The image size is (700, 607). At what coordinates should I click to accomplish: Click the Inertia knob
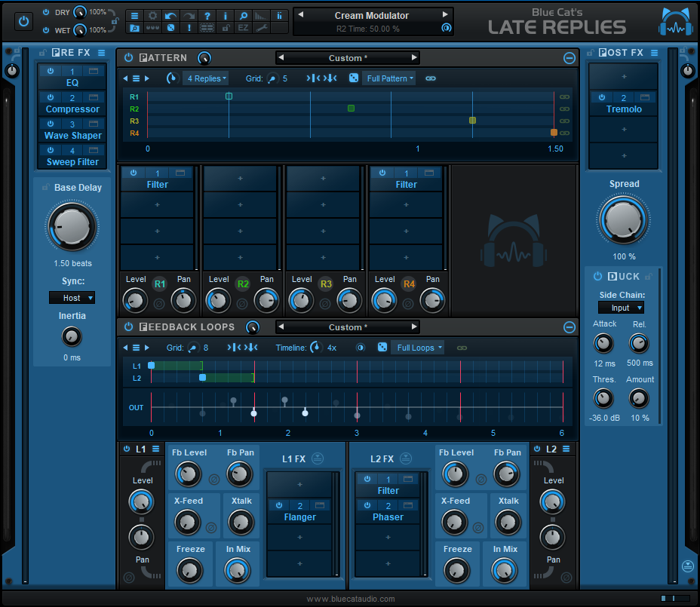click(72, 336)
